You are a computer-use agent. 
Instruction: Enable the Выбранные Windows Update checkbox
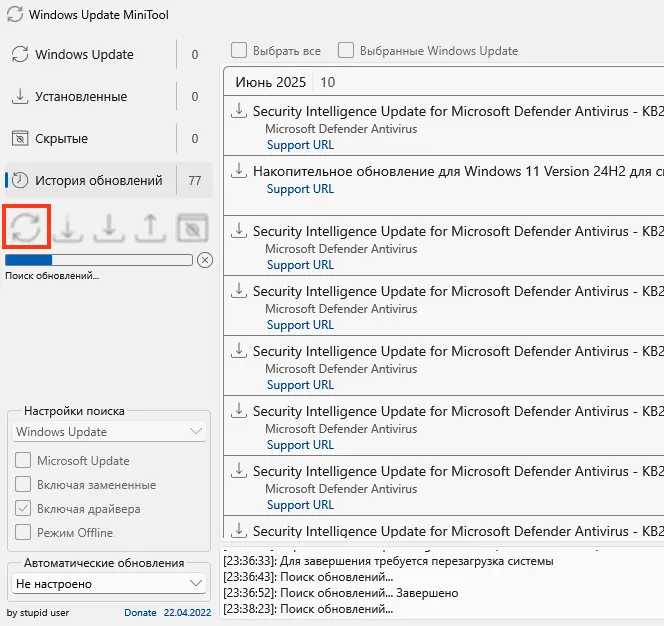[346, 50]
